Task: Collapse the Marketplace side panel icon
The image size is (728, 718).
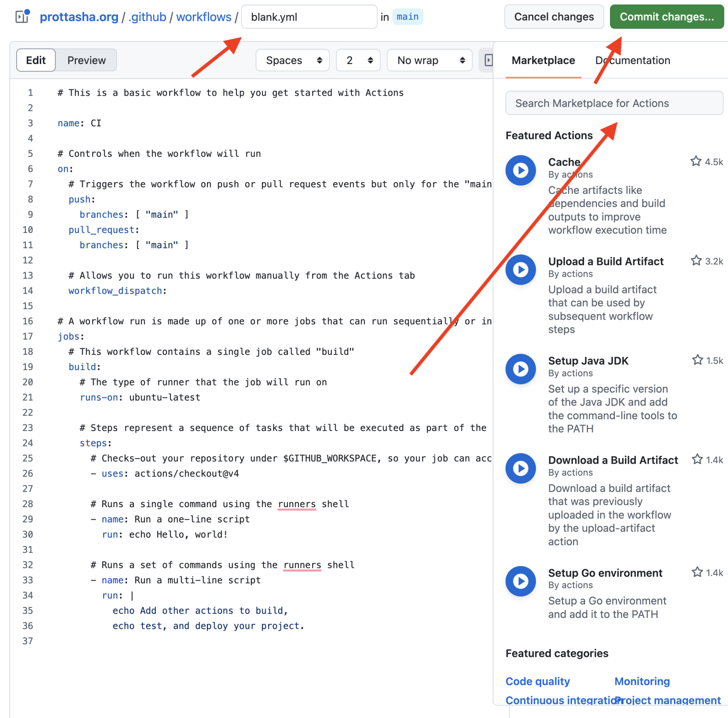Action: click(488, 60)
